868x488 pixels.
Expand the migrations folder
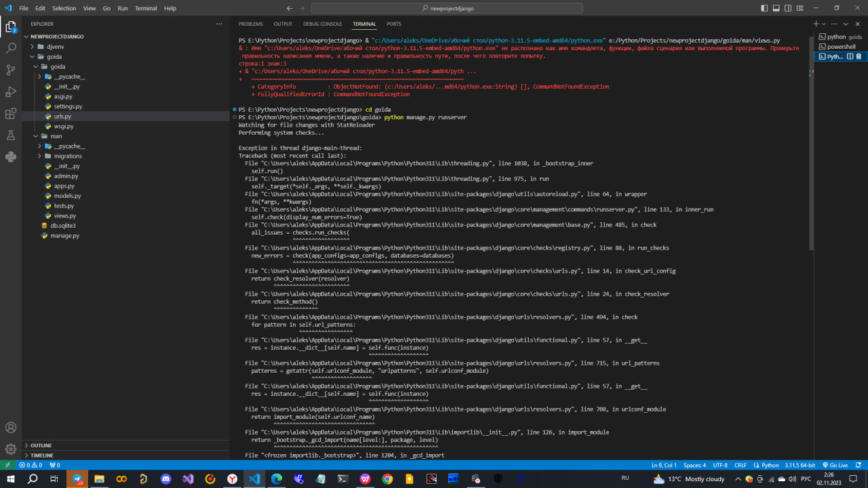tap(68, 156)
